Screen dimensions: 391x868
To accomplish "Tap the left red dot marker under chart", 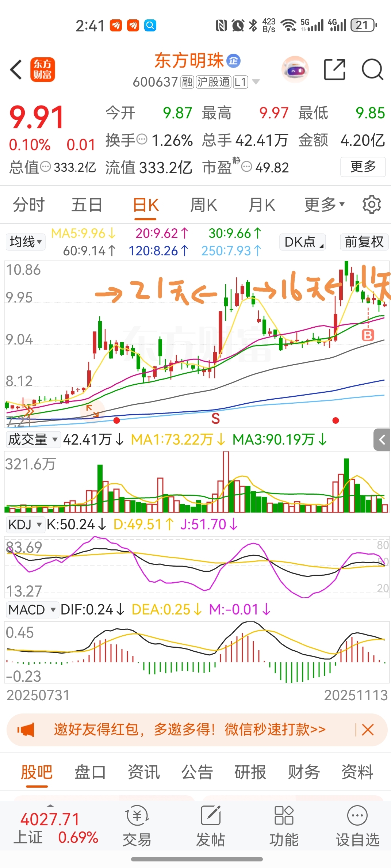I will pyautogui.click(x=117, y=420).
